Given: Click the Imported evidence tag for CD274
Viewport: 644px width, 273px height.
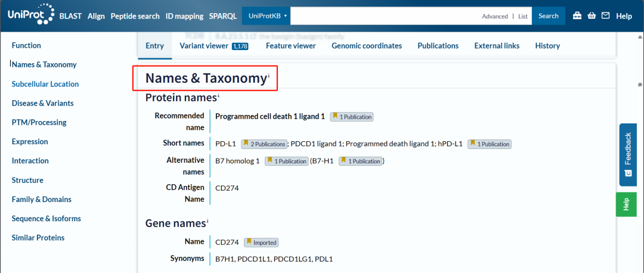Looking at the screenshot, I should [261, 243].
